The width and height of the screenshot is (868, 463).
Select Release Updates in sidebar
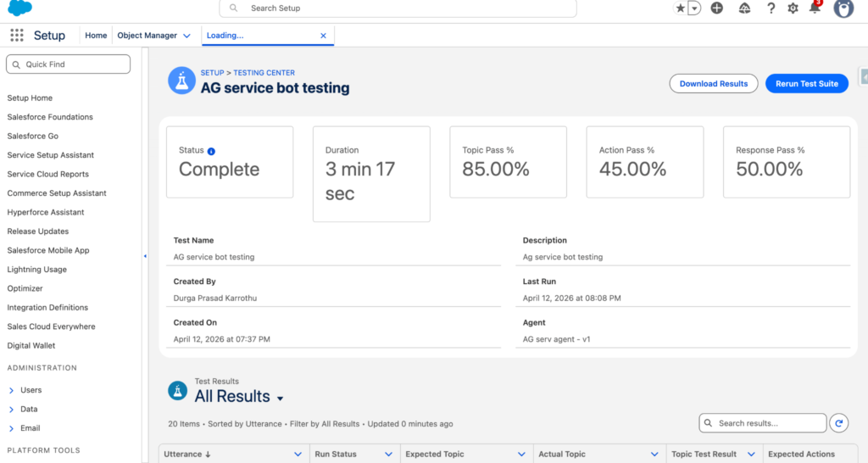[x=38, y=231]
